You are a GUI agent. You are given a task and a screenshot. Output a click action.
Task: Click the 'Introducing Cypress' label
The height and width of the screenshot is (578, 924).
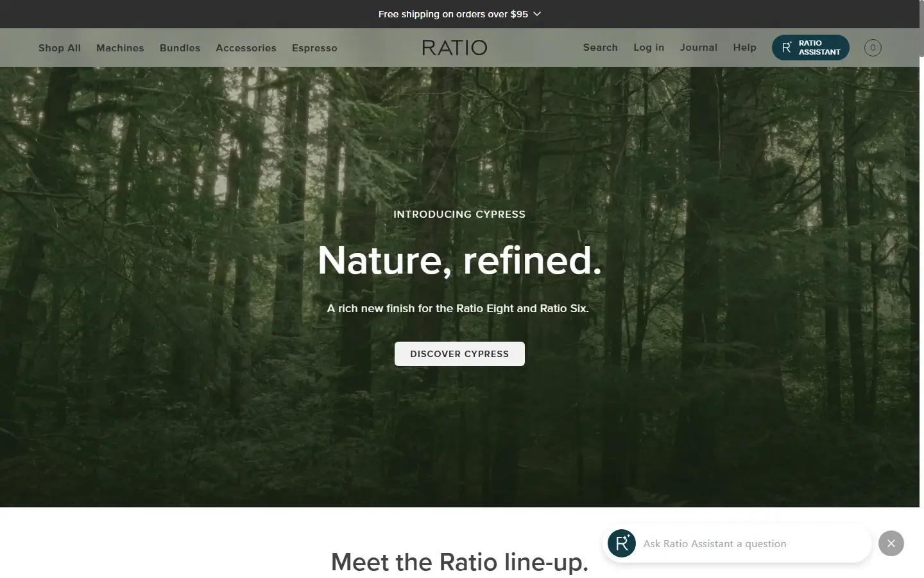coord(459,214)
